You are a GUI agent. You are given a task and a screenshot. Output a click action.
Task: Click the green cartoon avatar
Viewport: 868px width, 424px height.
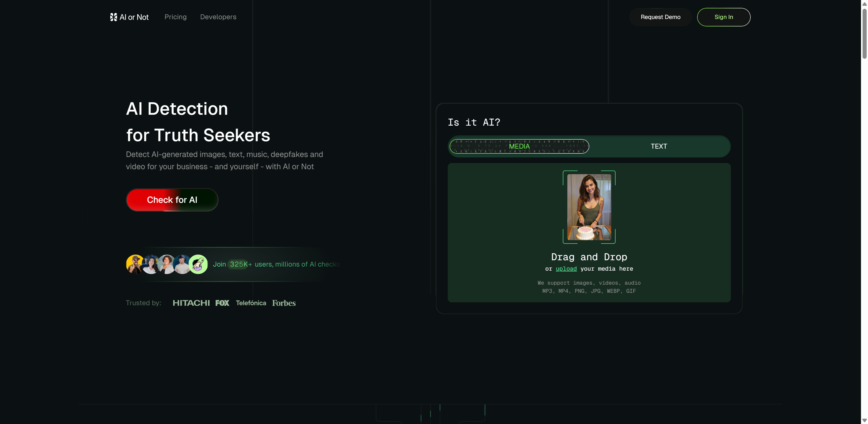[x=198, y=264]
